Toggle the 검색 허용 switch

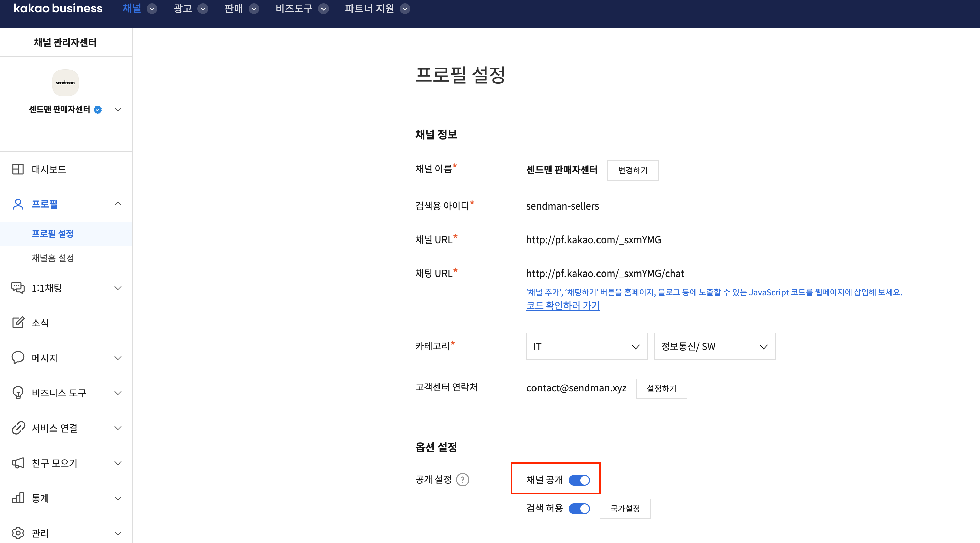tap(579, 508)
